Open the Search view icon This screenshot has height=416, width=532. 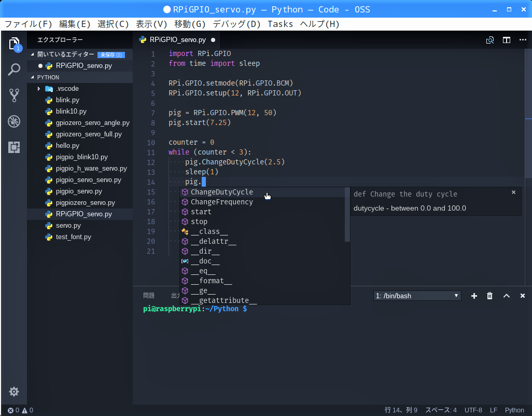click(x=14, y=70)
